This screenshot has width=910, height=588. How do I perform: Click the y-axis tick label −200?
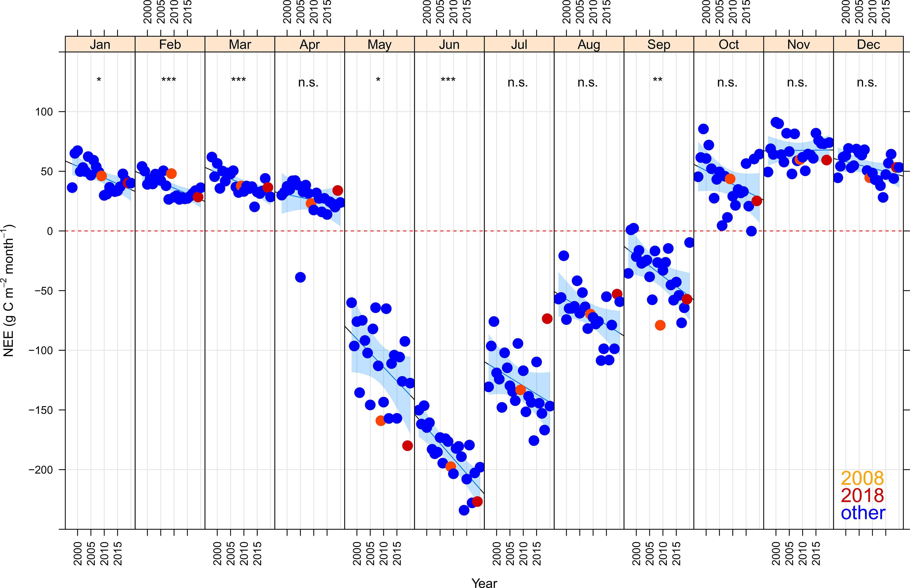pyautogui.click(x=41, y=470)
